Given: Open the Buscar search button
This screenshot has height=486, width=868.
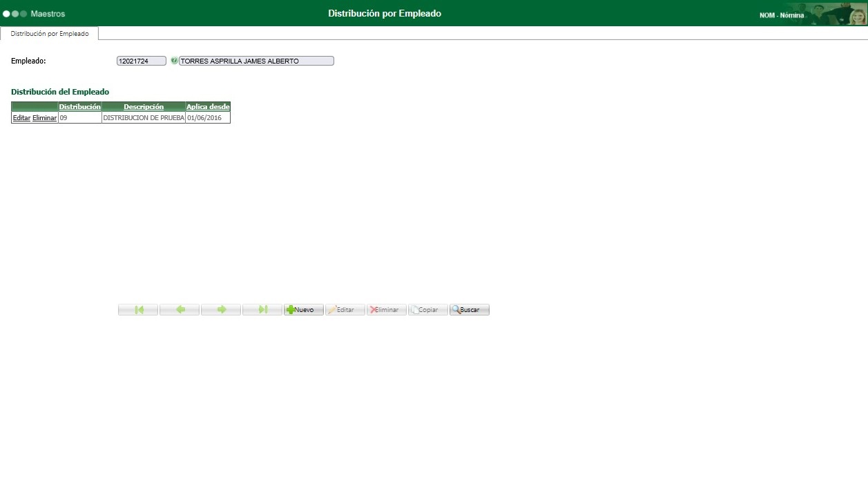Looking at the screenshot, I should (x=470, y=310).
